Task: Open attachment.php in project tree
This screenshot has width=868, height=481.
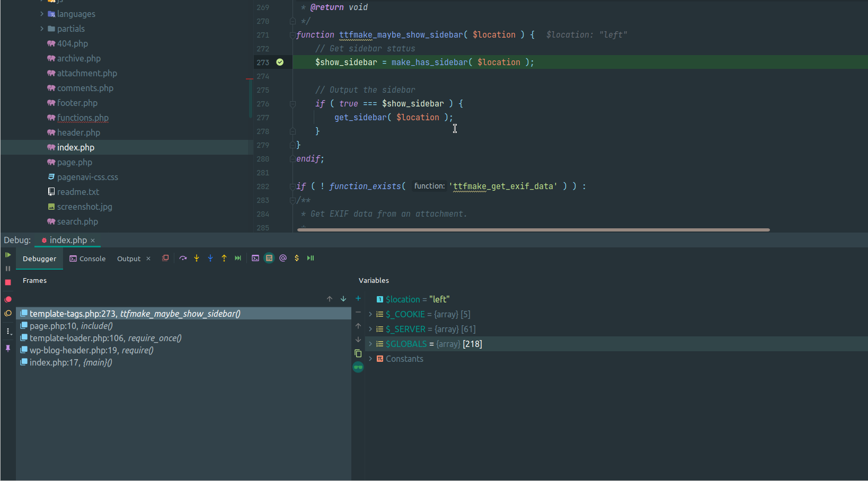Action: click(87, 73)
